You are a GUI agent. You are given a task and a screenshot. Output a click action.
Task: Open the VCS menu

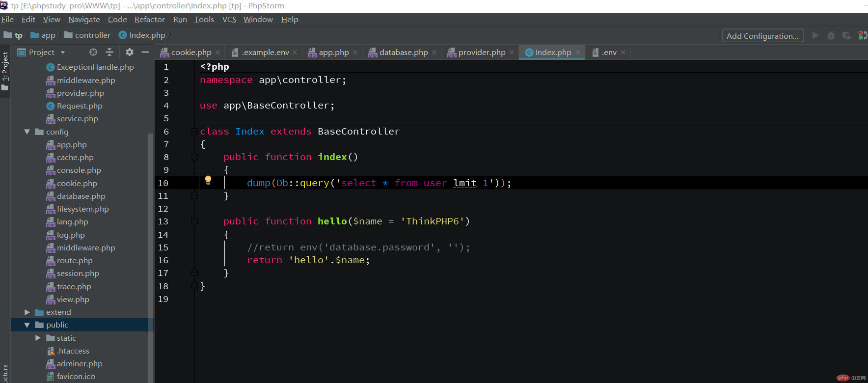[229, 20]
